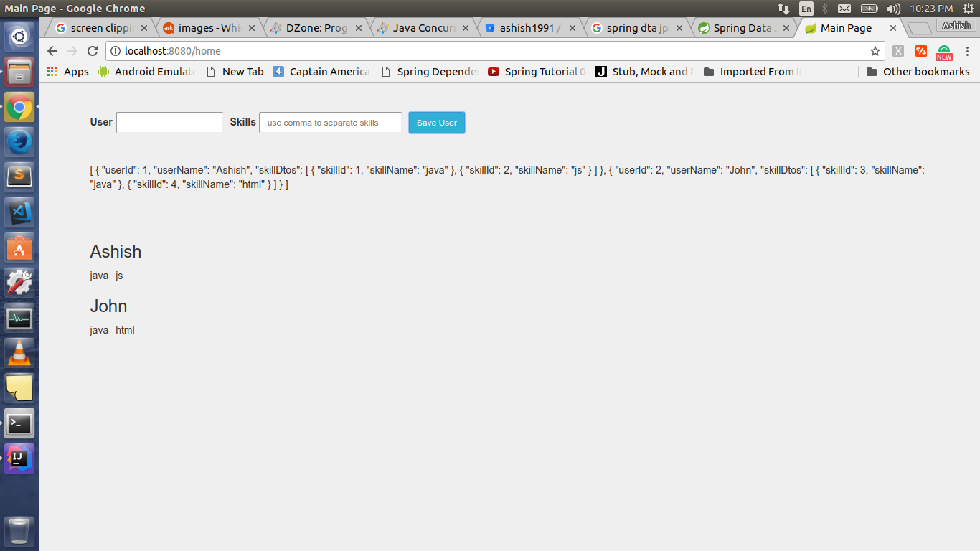The image size is (980, 551).
Task: Click the Save User button
Action: [x=437, y=123]
